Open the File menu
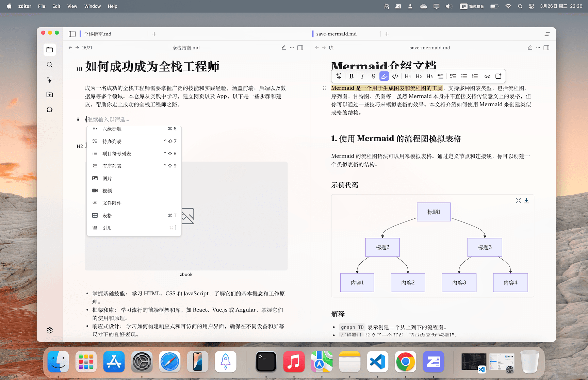Screen dimensions: 588x380 coord(42,6)
